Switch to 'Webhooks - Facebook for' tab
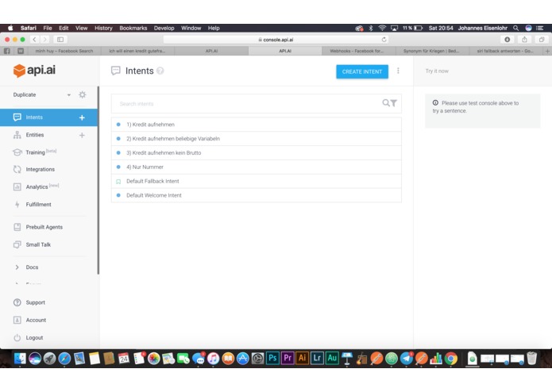The height and width of the screenshot is (392, 552). (x=357, y=51)
